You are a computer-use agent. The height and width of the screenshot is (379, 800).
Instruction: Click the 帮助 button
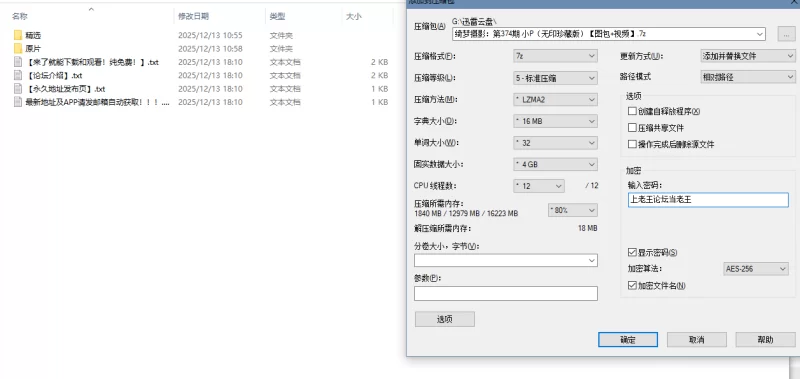point(765,340)
